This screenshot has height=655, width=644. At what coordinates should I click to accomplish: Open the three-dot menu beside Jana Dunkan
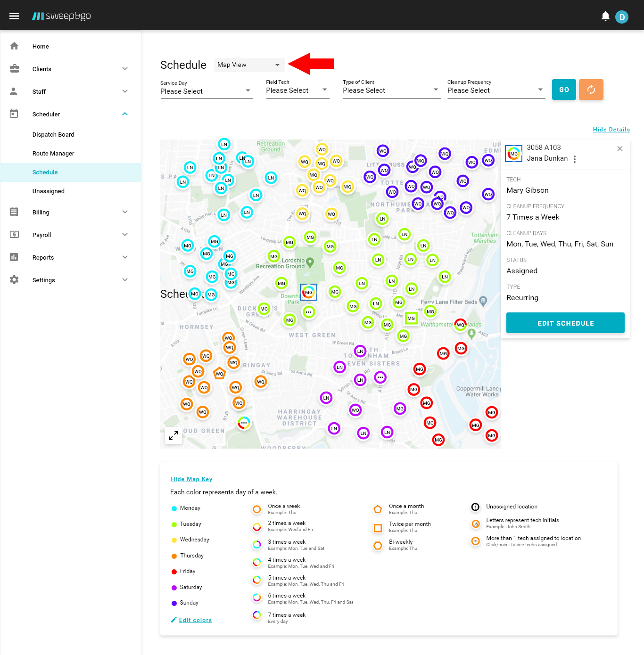pos(574,159)
